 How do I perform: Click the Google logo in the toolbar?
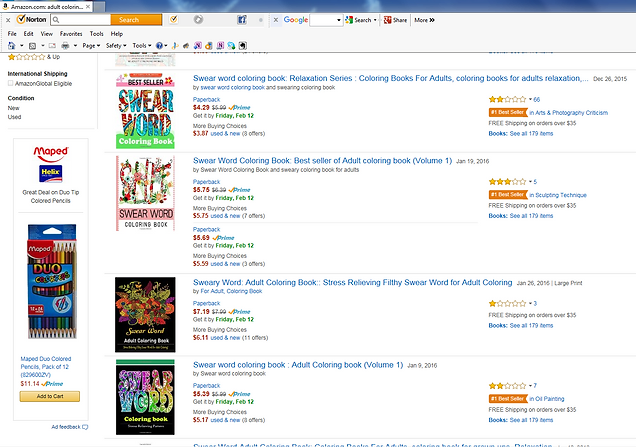click(296, 19)
